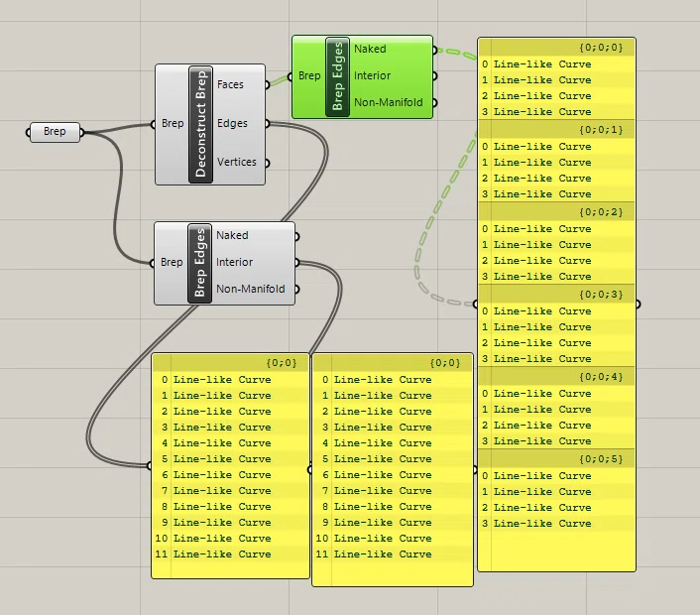This screenshot has height=615, width=700.
Task: Click item 4 in middle bottom panel
Action: click(393, 443)
